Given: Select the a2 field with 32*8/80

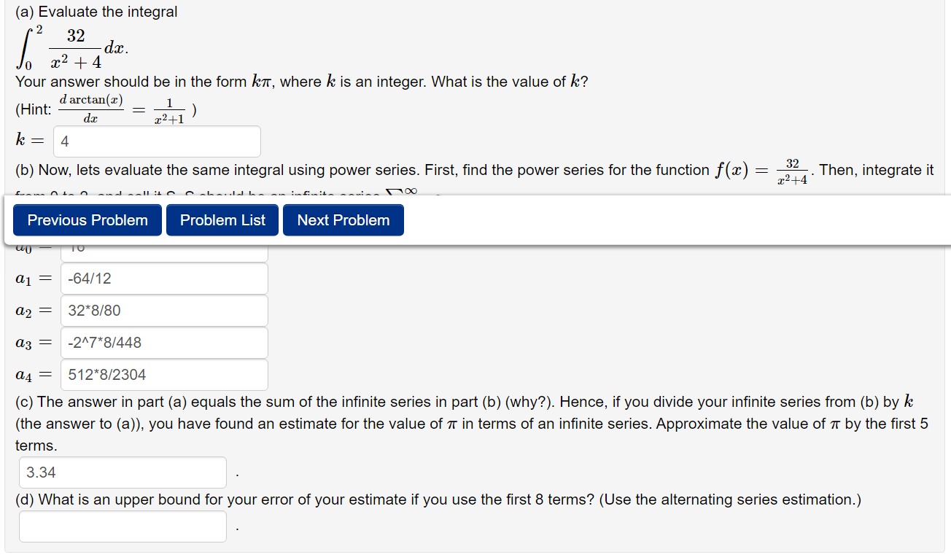Looking at the screenshot, I should click(x=164, y=310).
